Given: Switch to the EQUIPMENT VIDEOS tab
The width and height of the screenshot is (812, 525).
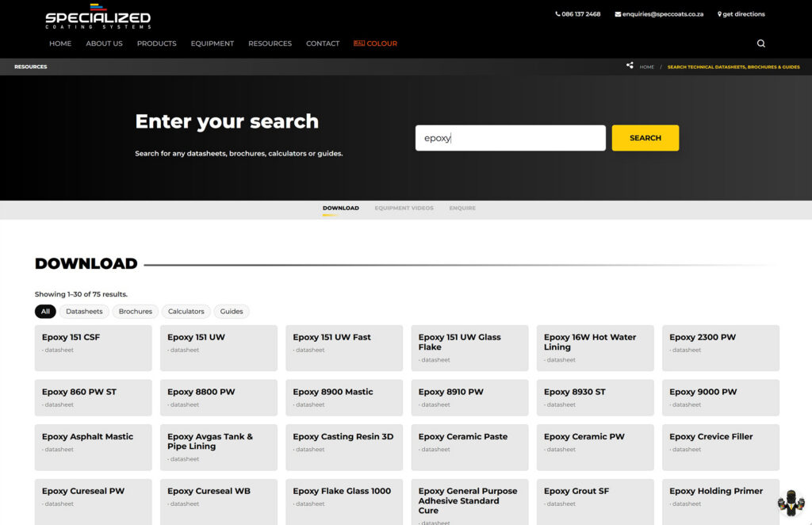Looking at the screenshot, I should (404, 208).
